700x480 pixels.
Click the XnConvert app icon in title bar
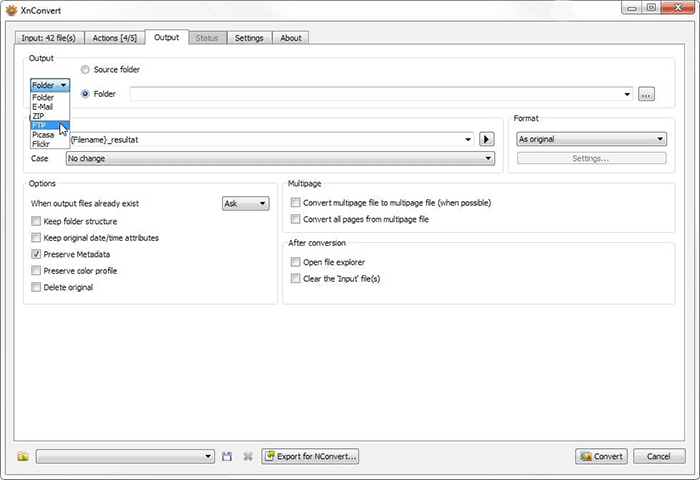[x=11, y=10]
